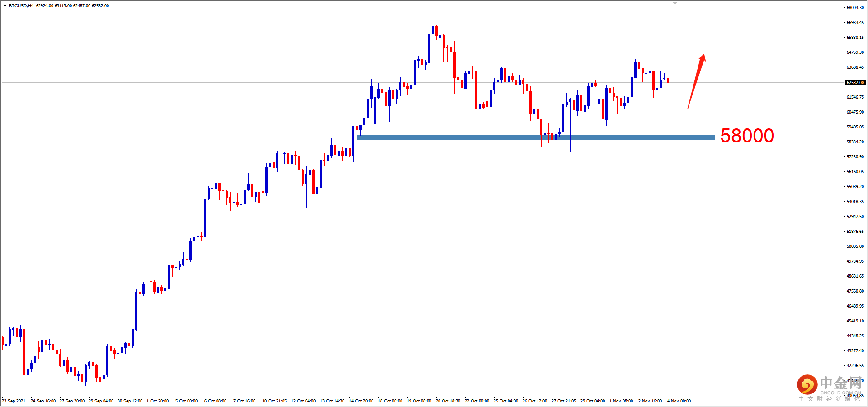Grab the gray chart shift marker on top edge
Screen dimensions: 868x407
pyautogui.click(x=675, y=3)
